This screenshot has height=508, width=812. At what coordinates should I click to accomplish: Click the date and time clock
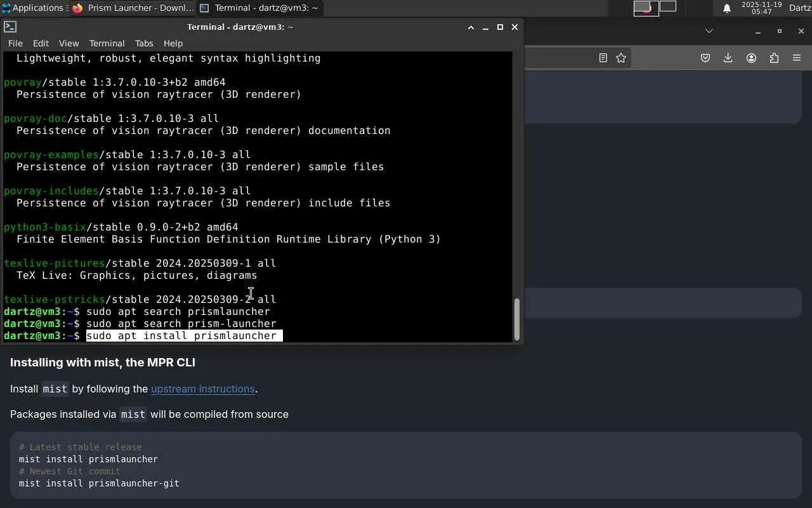(761, 8)
